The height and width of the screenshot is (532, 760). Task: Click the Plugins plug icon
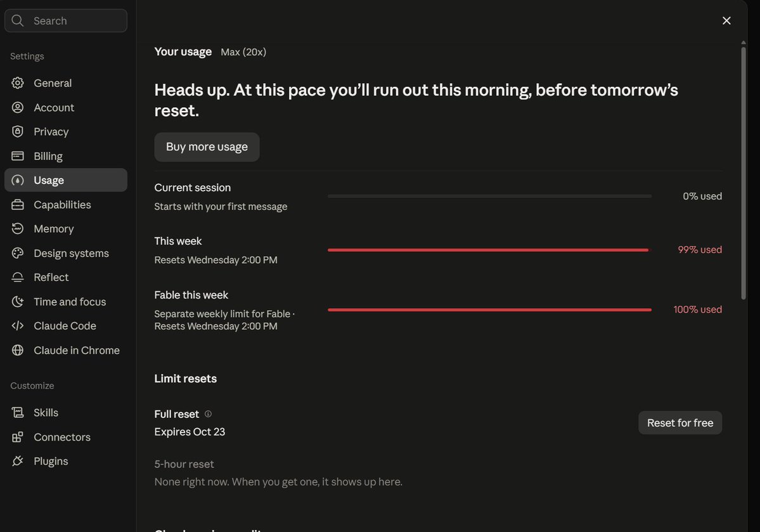coord(18,461)
